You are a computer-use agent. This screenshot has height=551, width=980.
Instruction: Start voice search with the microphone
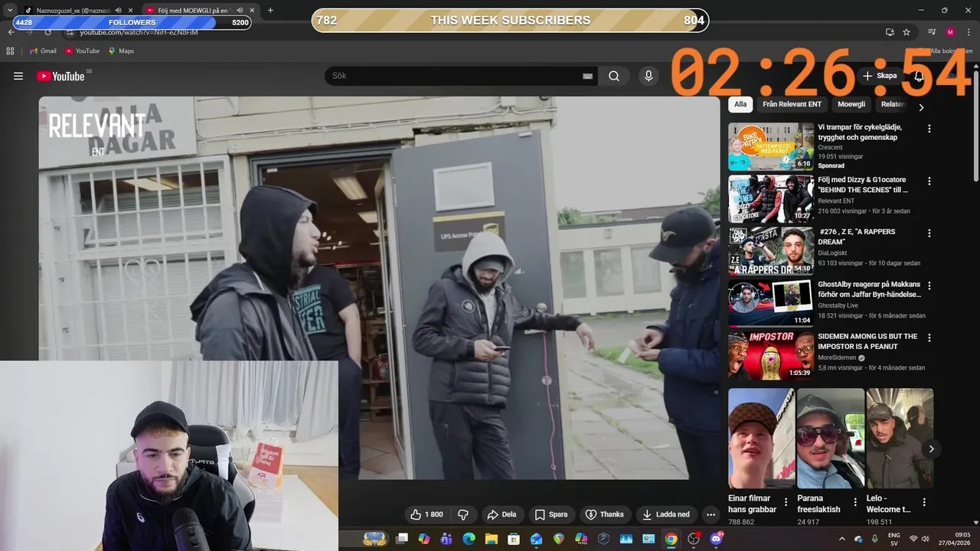coord(648,76)
